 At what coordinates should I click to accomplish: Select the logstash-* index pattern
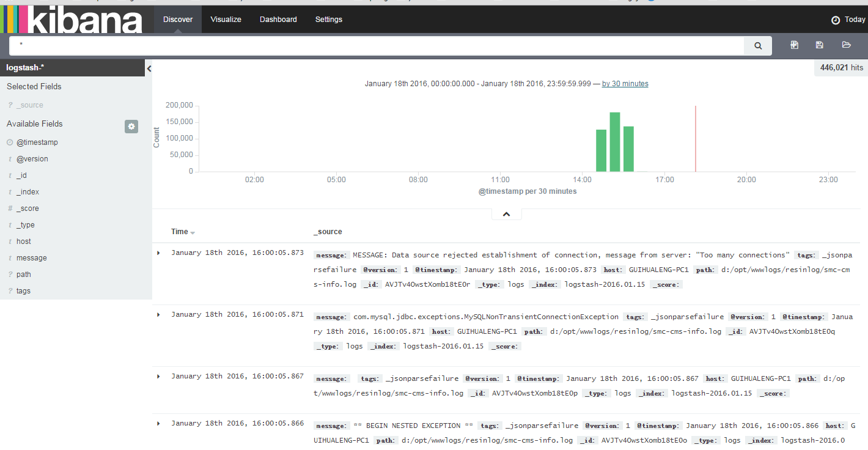[72, 68]
